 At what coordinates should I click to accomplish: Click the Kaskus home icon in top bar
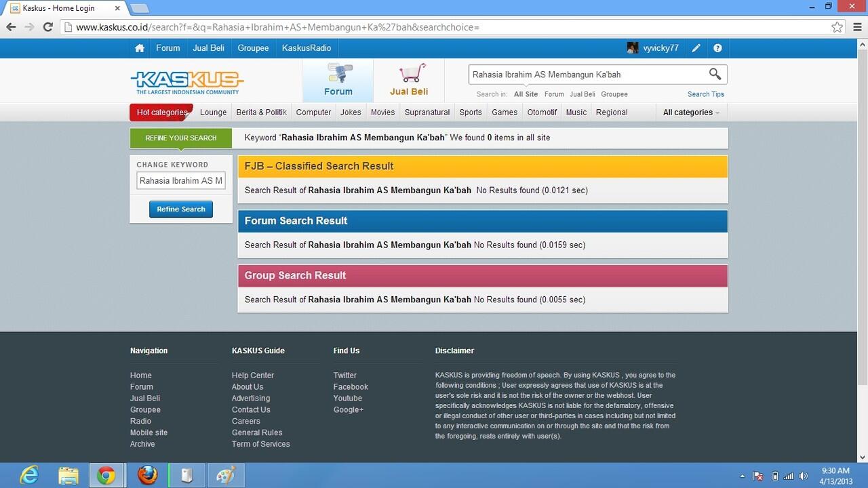click(x=140, y=48)
